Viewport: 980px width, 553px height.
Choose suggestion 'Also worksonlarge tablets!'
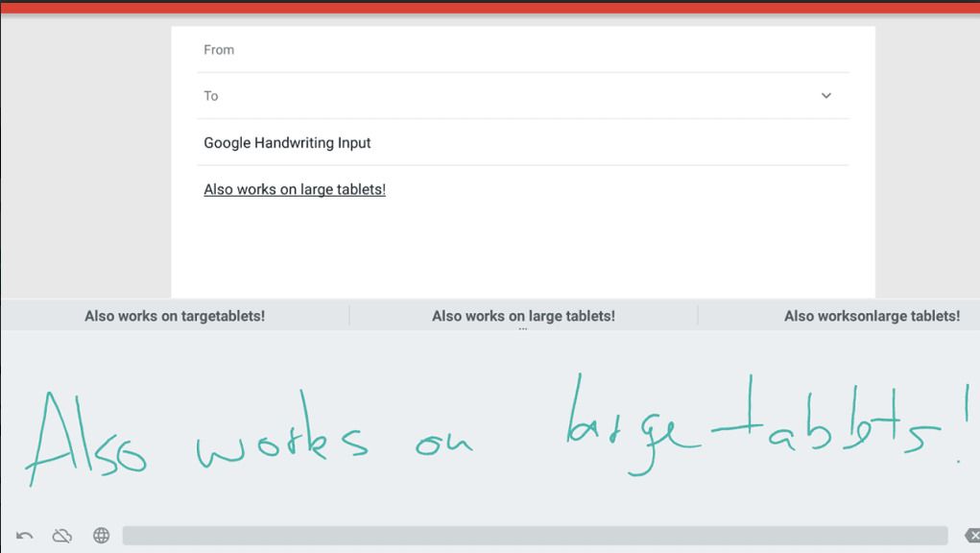(x=872, y=316)
